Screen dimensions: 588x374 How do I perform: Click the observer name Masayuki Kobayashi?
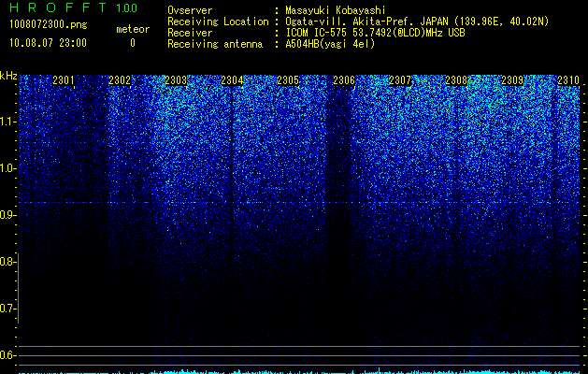(x=336, y=10)
